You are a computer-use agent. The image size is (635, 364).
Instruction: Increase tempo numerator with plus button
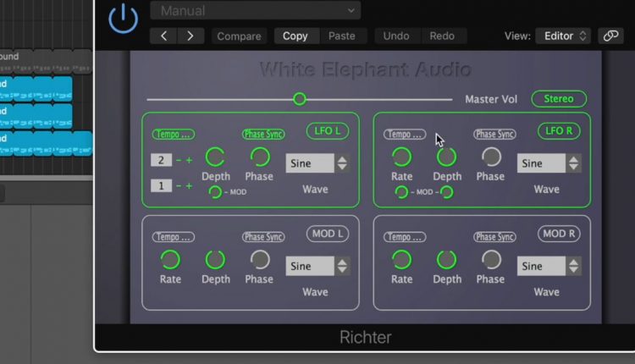point(189,160)
